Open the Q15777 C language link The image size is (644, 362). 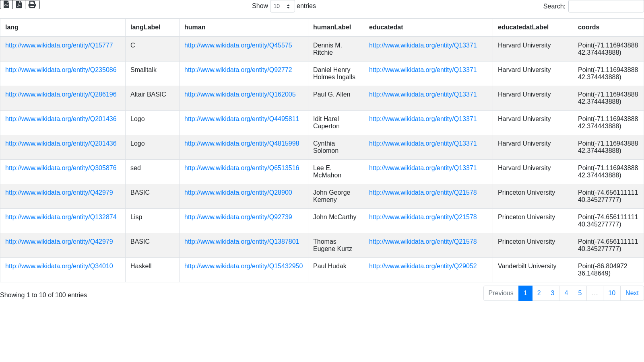pos(59,45)
